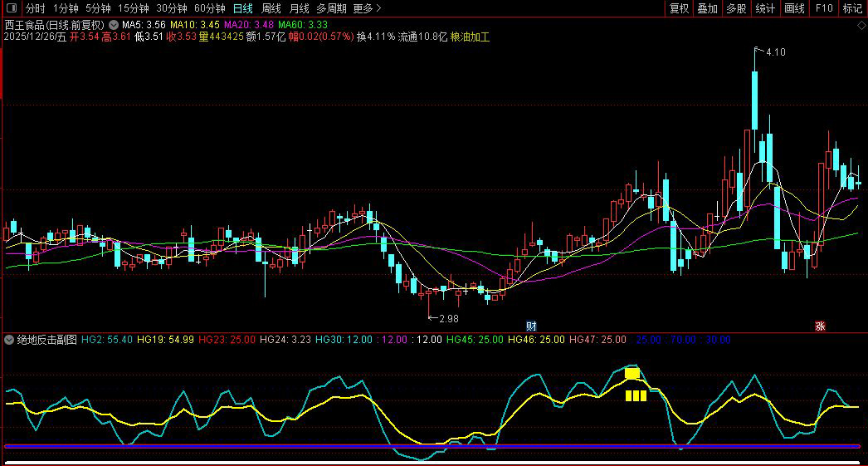Open main chart indicator dropdown next to 西王食品
The image size is (868, 466).
[x=114, y=25]
